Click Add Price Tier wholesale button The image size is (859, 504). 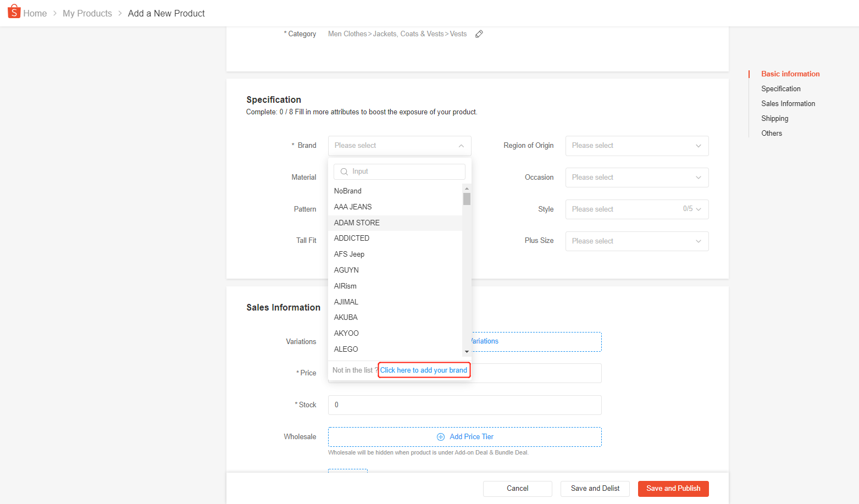[x=465, y=437]
